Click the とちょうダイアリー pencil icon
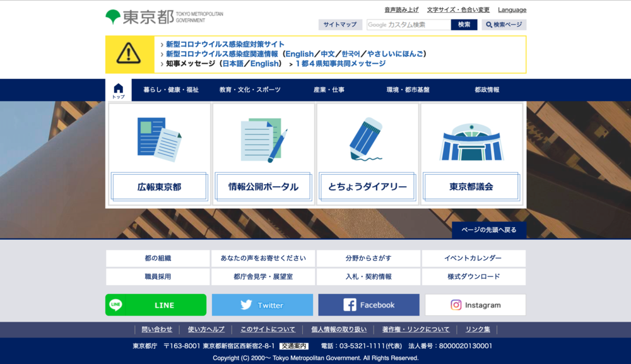The height and width of the screenshot is (364, 631). pyautogui.click(x=367, y=139)
